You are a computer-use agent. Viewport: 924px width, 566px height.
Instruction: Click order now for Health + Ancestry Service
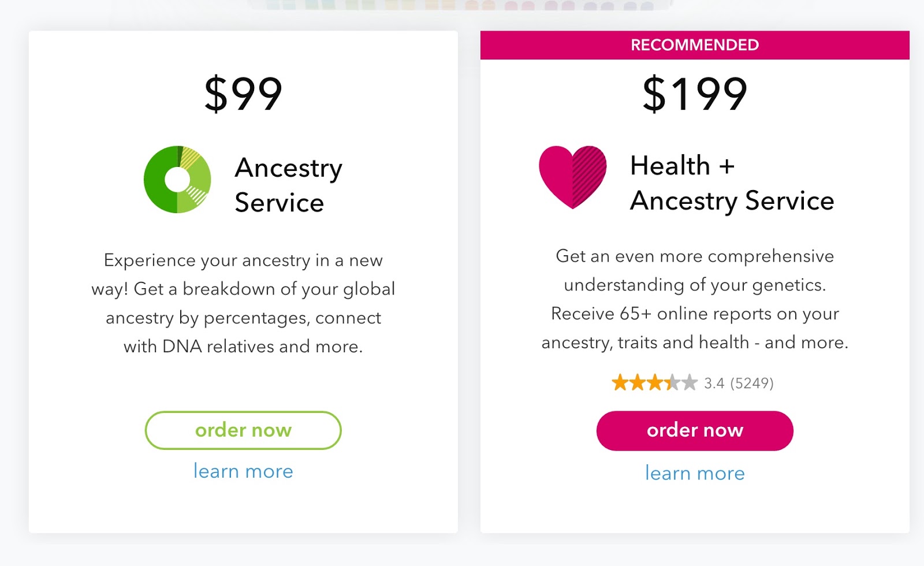click(x=695, y=430)
